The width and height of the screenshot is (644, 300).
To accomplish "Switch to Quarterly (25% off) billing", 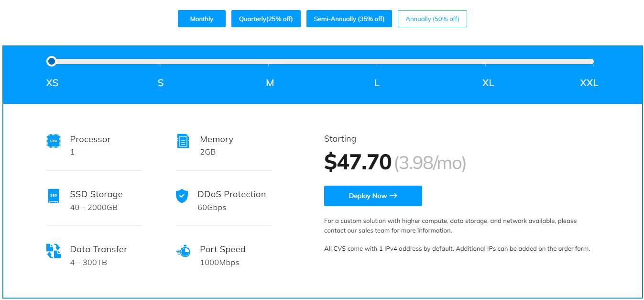I will pyautogui.click(x=266, y=19).
